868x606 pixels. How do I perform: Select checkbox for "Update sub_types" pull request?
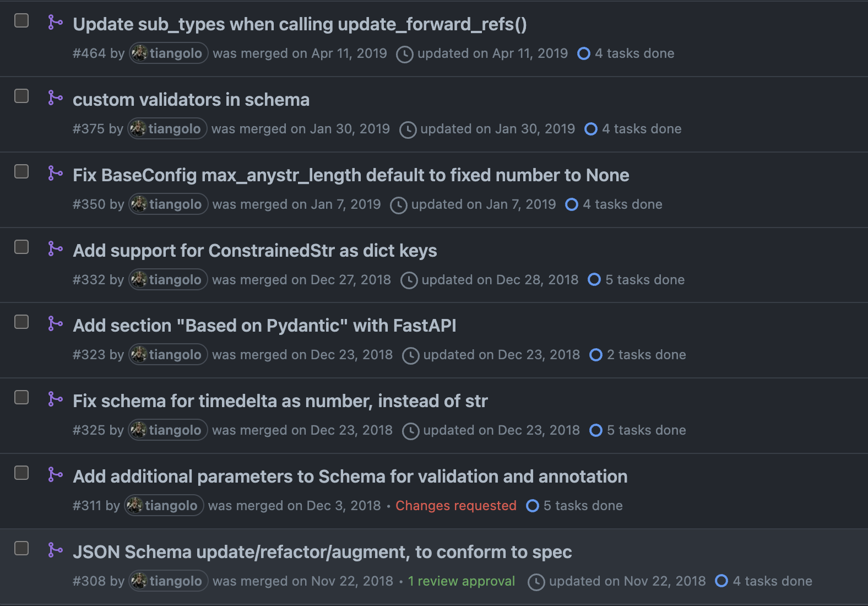click(21, 21)
